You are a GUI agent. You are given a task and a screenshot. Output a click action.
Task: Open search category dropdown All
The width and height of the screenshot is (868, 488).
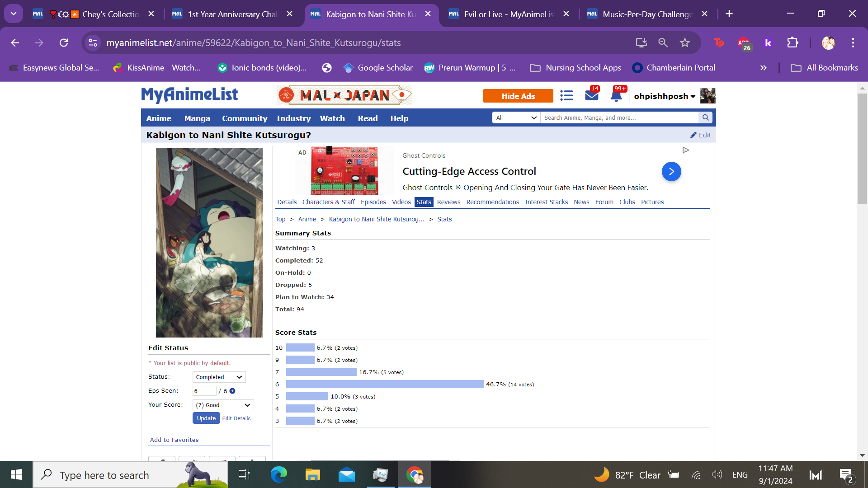(x=516, y=117)
